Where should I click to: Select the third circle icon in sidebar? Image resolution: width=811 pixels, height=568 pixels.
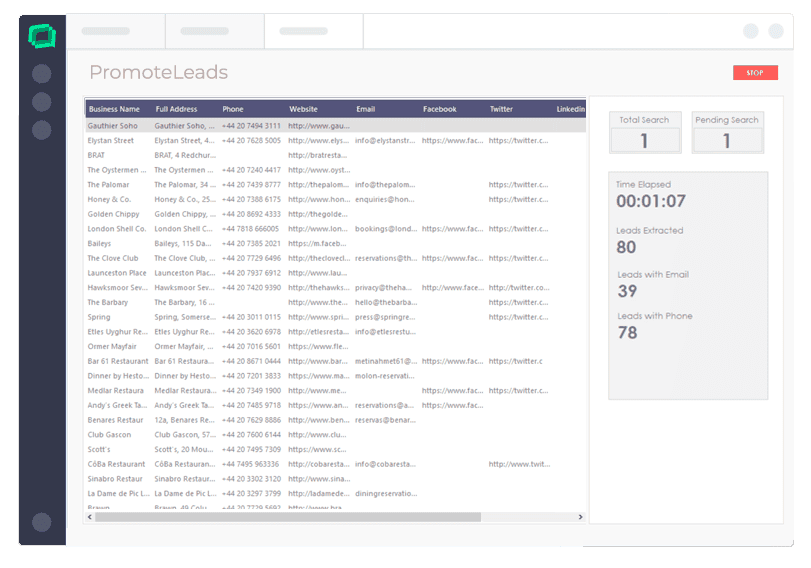point(42,130)
